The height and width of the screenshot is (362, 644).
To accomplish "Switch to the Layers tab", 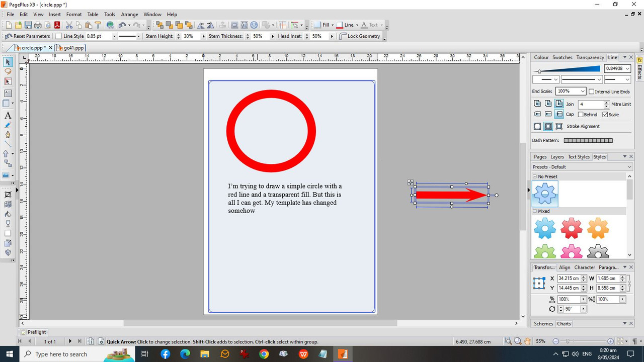I will click(557, 157).
